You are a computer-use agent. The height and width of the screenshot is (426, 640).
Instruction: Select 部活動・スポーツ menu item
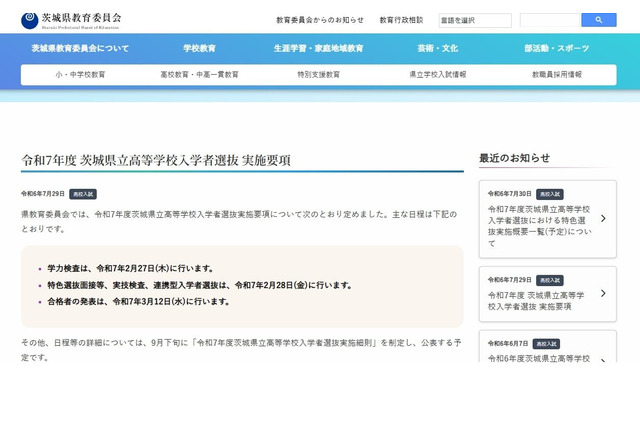pos(557,48)
